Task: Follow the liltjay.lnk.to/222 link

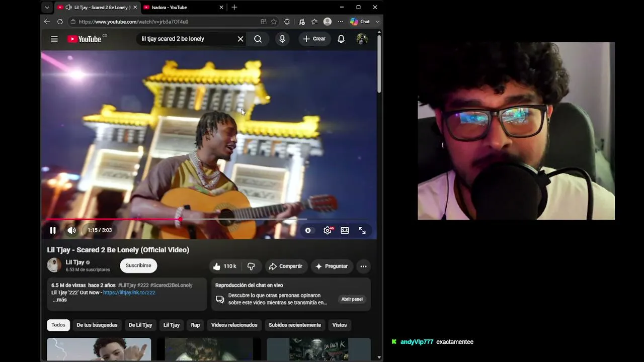Action: pyautogui.click(x=129, y=293)
